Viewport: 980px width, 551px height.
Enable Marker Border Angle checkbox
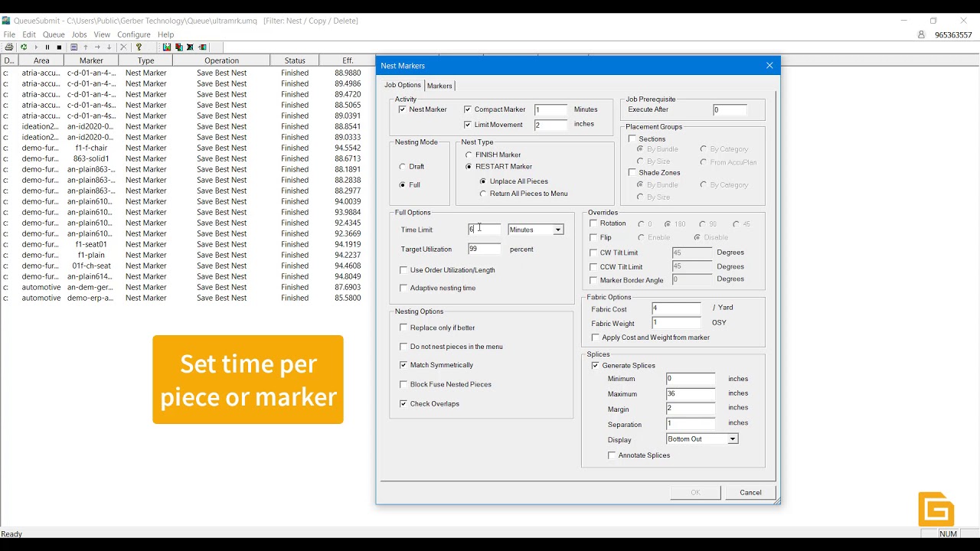pos(593,280)
